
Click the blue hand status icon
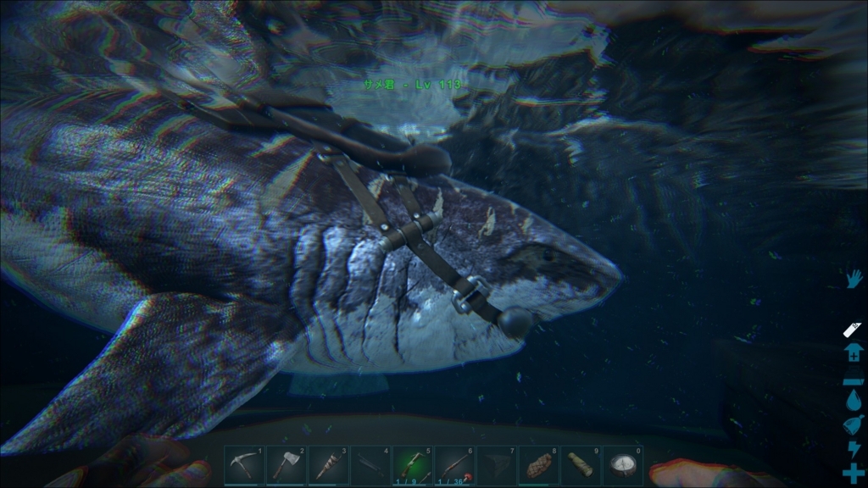854,278
